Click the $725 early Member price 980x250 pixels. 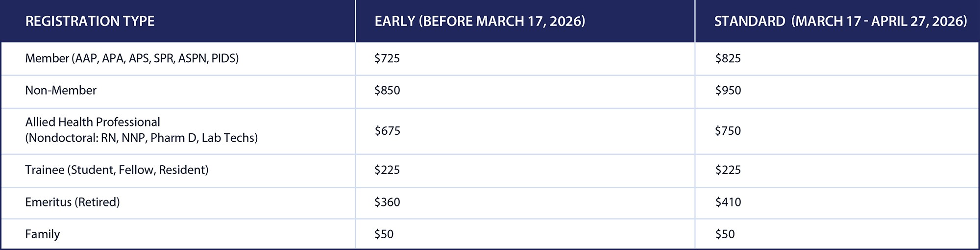pos(387,58)
